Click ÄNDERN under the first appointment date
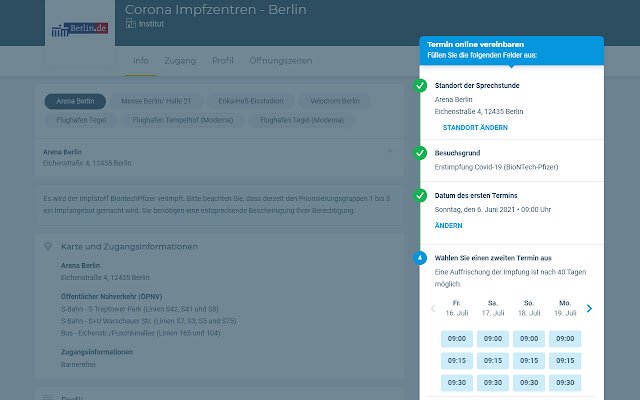The width and height of the screenshot is (640, 400). [449, 226]
